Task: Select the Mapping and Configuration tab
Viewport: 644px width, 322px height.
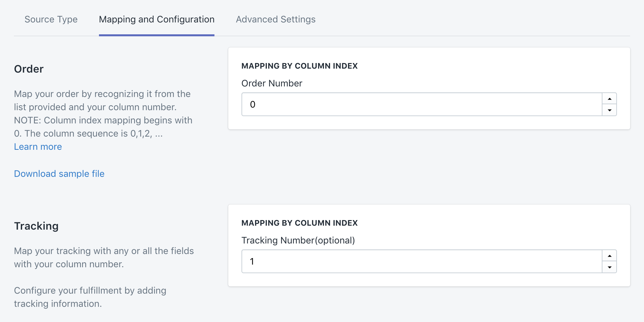Action: click(x=157, y=19)
